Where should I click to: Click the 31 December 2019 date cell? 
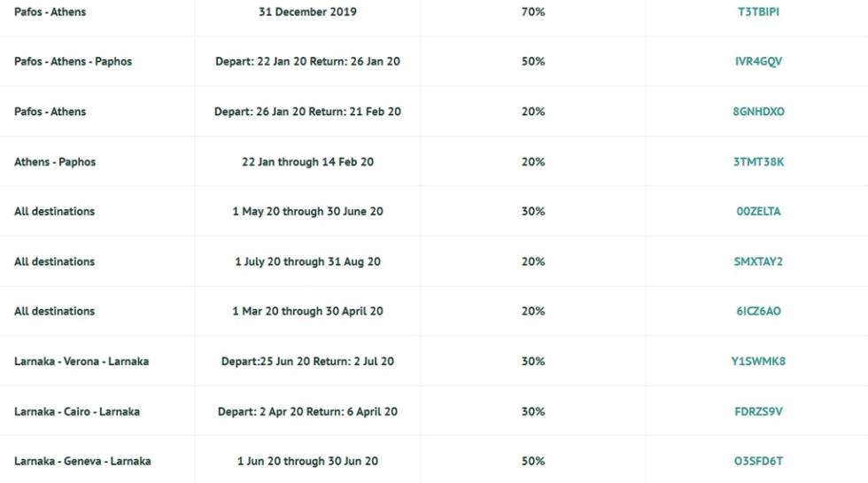(x=307, y=12)
